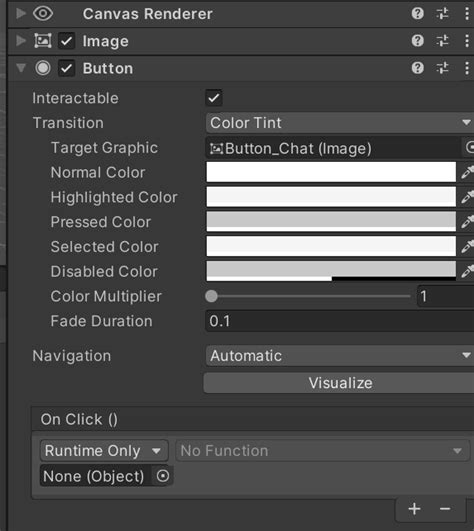Screen dimensions: 474x531
Task: Open the No Function dropdown
Action: tap(323, 450)
